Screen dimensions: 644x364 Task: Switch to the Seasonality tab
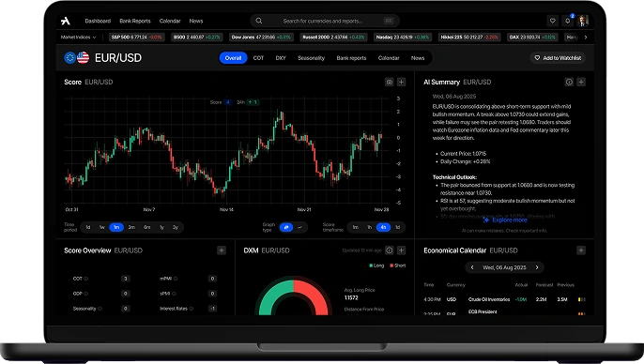coord(311,58)
